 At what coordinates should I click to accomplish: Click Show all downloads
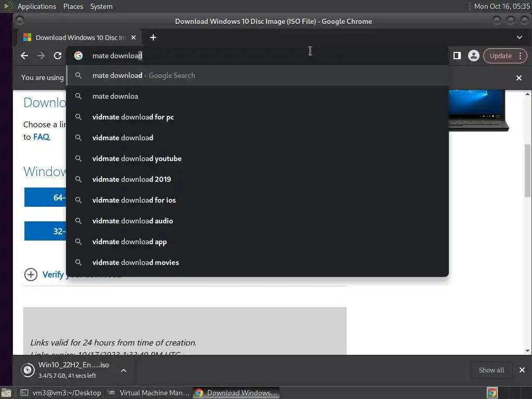[491, 370]
